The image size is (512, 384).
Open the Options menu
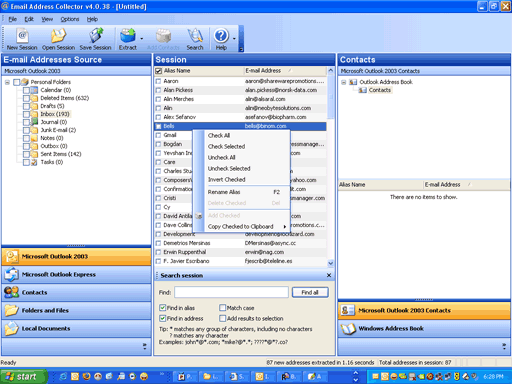tap(70, 19)
